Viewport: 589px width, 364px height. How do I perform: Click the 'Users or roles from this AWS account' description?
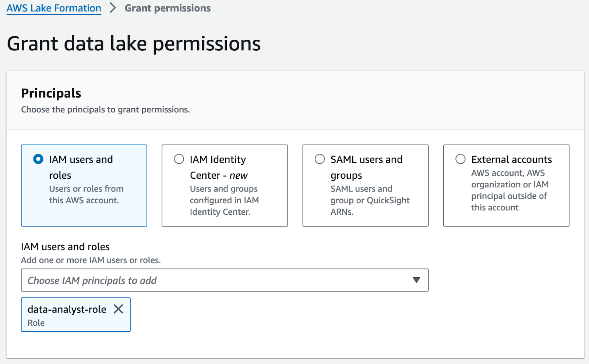[86, 195]
